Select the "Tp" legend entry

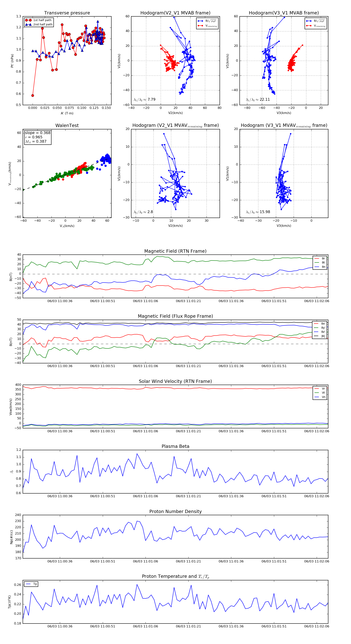coord(31,584)
